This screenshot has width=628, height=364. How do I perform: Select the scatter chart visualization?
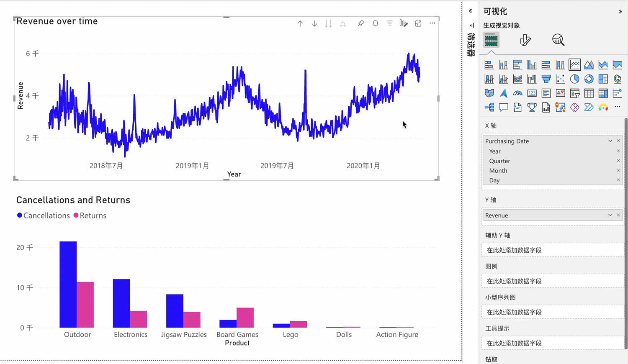pos(560,79)
